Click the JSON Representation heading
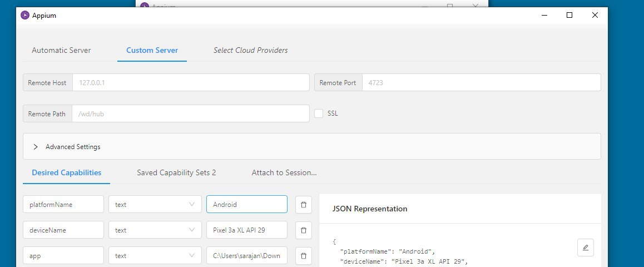 point(370,209)
